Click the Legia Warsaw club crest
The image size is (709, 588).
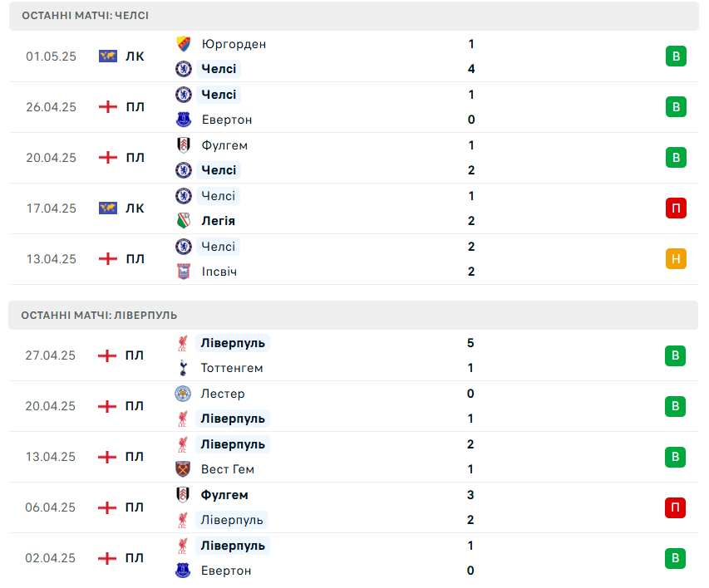click(184, 221)
